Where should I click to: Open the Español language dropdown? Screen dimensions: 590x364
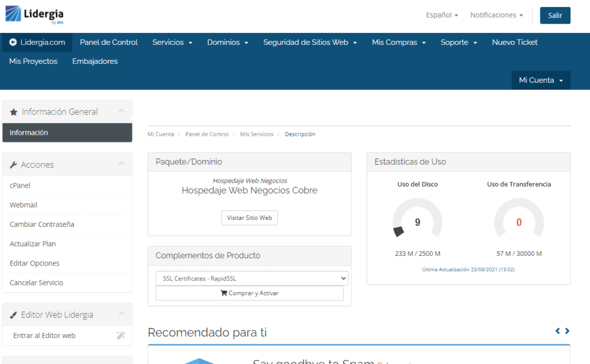442,15
